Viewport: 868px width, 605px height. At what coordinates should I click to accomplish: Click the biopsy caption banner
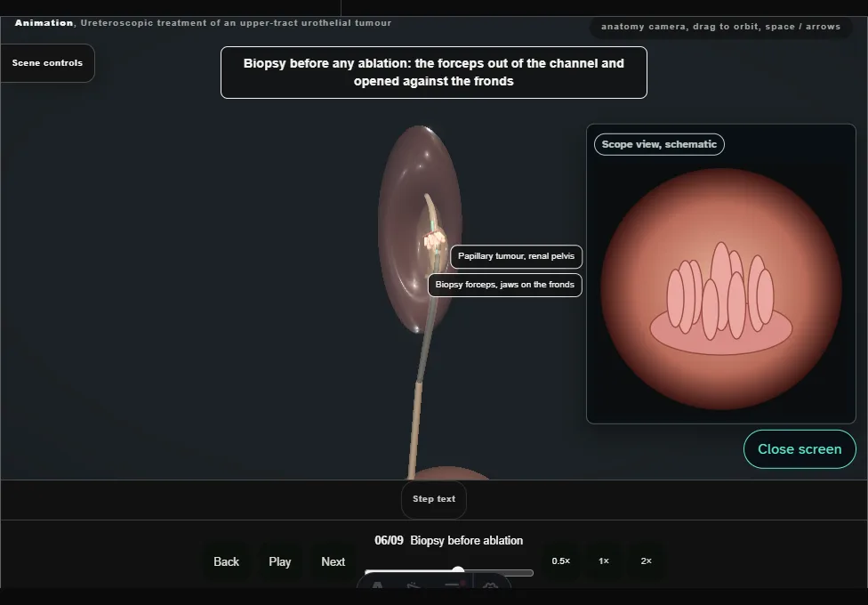(x=434, y=73)
